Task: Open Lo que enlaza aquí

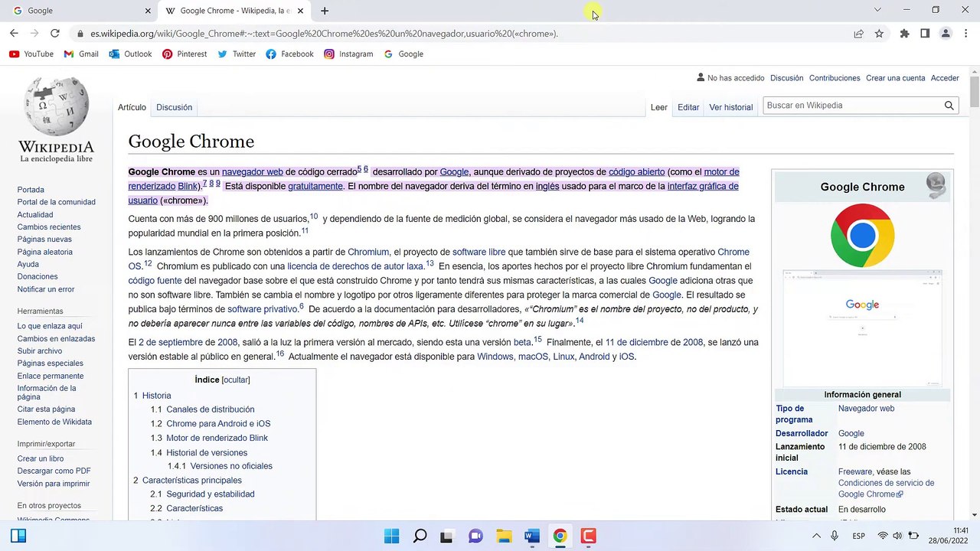Action: point(50,326)
